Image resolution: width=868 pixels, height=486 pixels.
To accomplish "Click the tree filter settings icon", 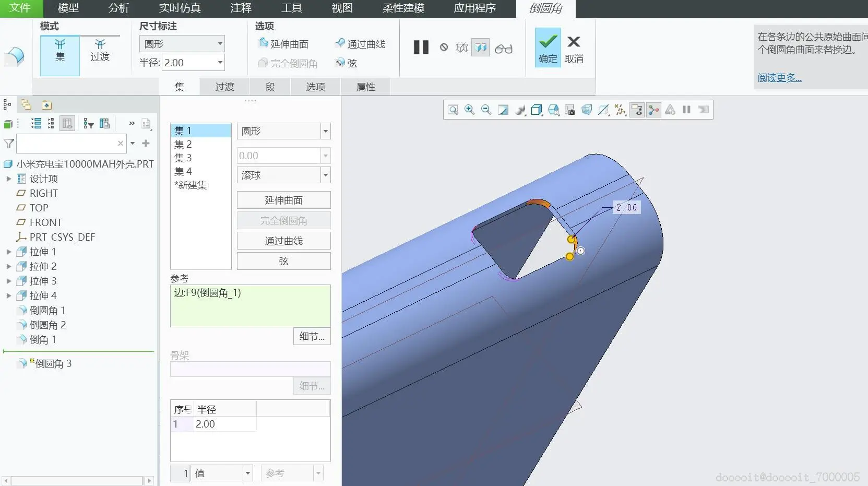I will tap(89, 124).
